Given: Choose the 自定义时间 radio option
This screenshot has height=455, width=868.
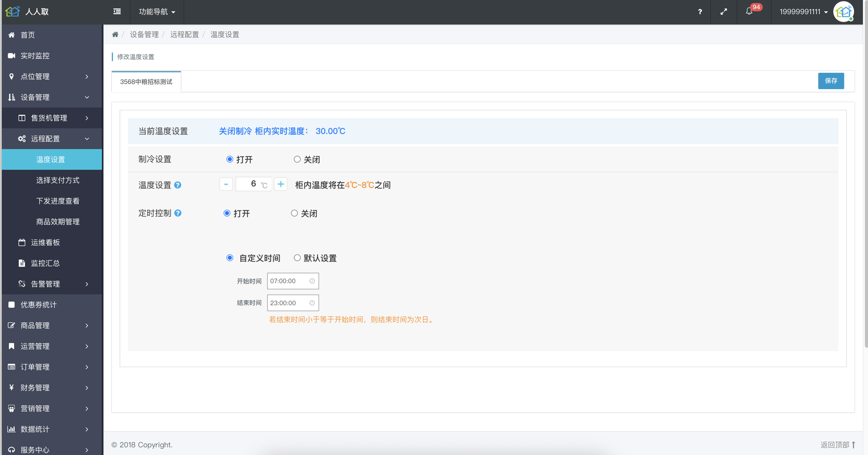Looking at the screenshot, I should 230,258.
